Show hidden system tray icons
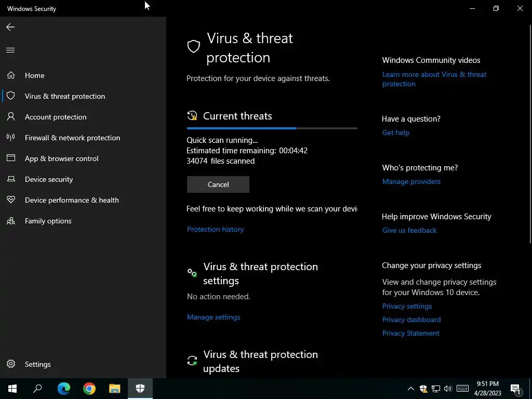 (x=410, y=389)
